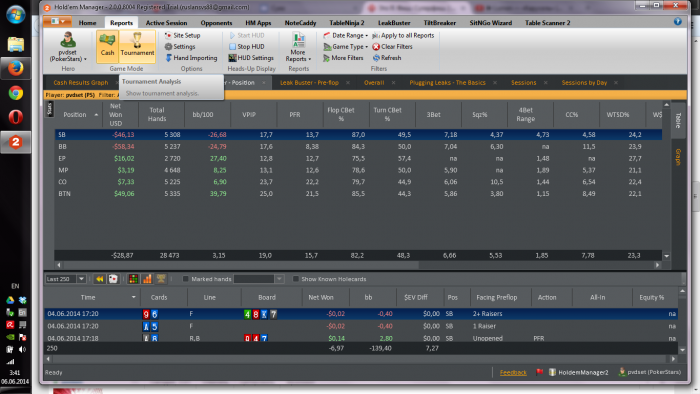The width and height of the screenshot is (700, 394).
Task: Close the Leak Buster - Pre-flop tab
Action: pyautogui.click(x=348, y=83)
